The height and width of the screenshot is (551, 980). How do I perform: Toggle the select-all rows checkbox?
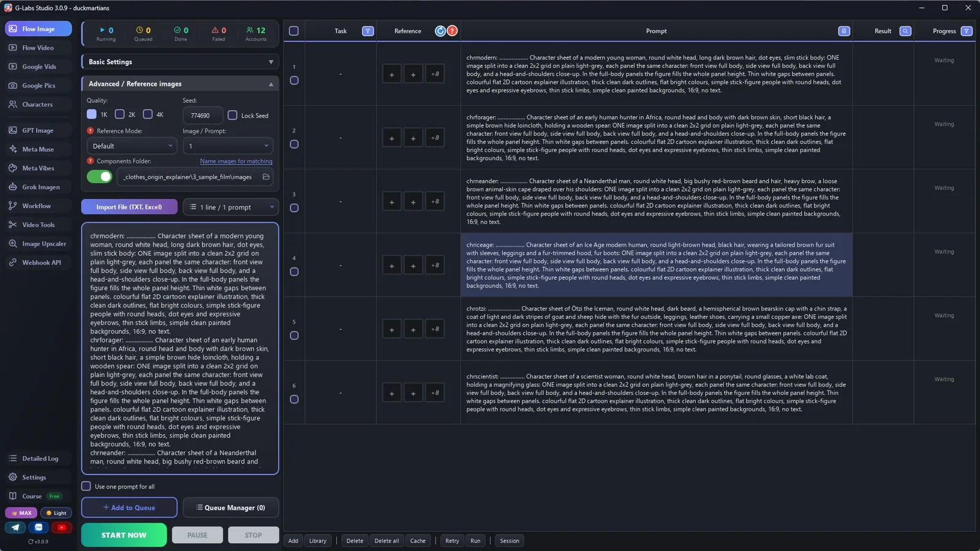coord(294,31)
